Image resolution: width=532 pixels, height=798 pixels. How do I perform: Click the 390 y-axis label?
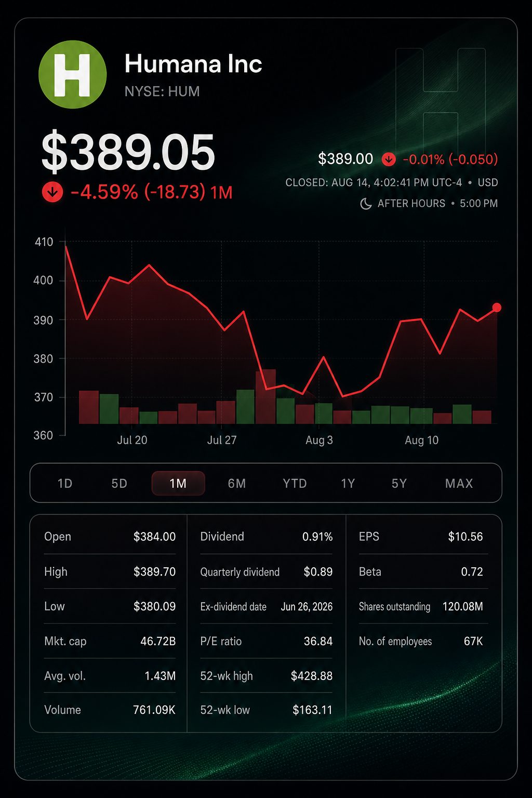point(44,320)
